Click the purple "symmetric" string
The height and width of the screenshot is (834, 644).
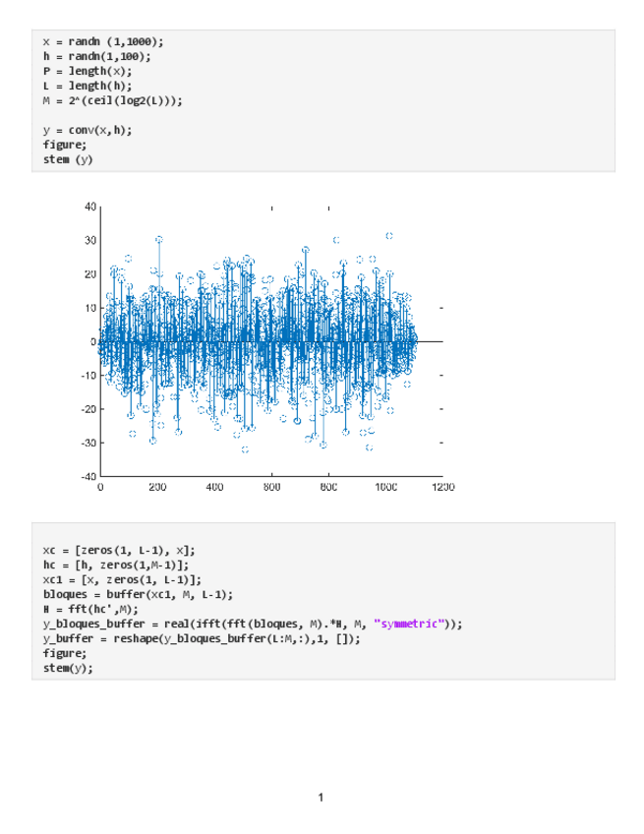point(415,624)
